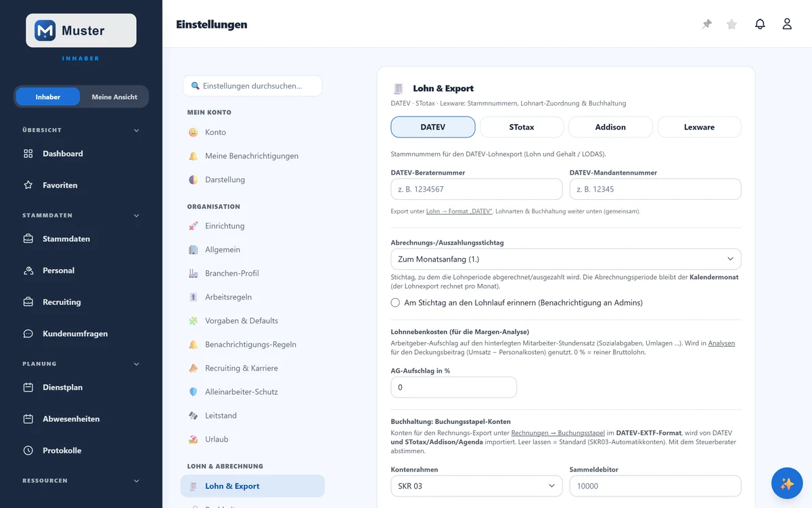Follow the Analysen link
The image size is (812, 508).
pyautogui.click(x=721, y=343)
